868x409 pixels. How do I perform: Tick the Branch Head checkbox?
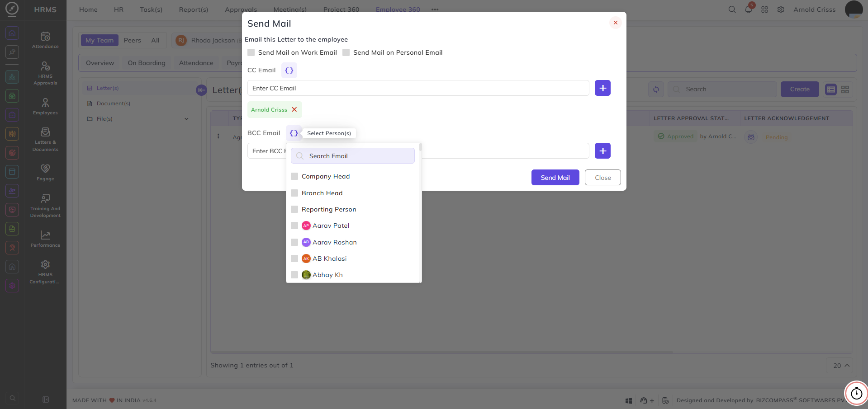(x=294, y=193)
